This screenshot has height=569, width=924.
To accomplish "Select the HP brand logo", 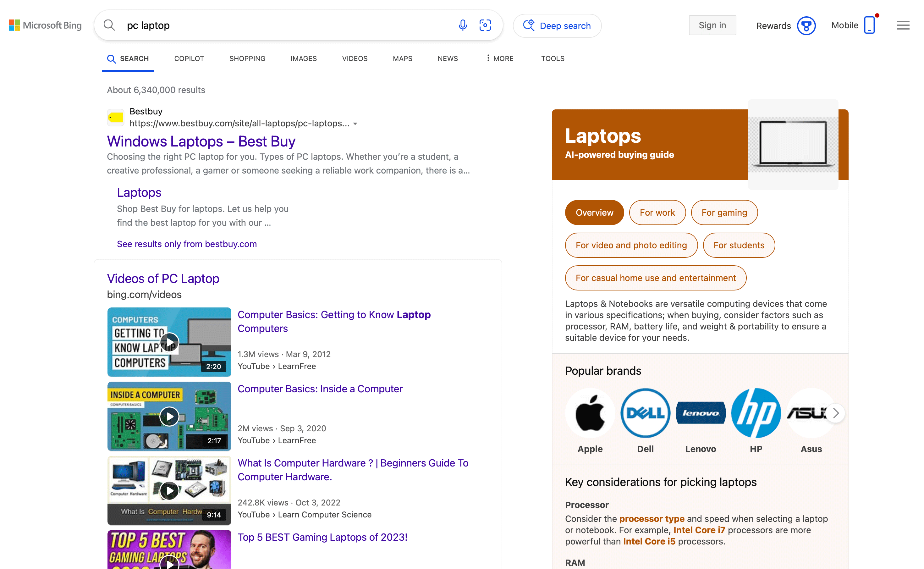I will click(756, 413).
